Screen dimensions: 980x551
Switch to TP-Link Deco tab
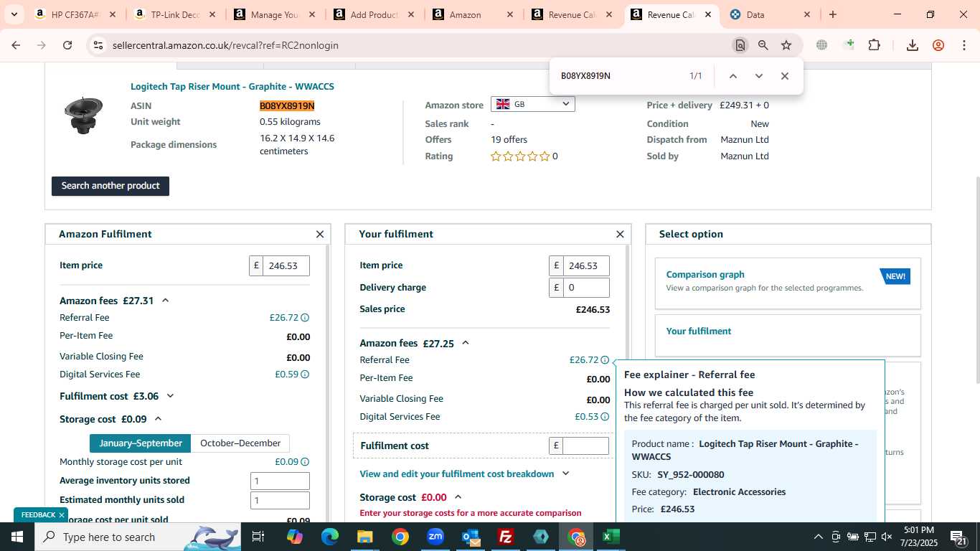tap(174, 14)
